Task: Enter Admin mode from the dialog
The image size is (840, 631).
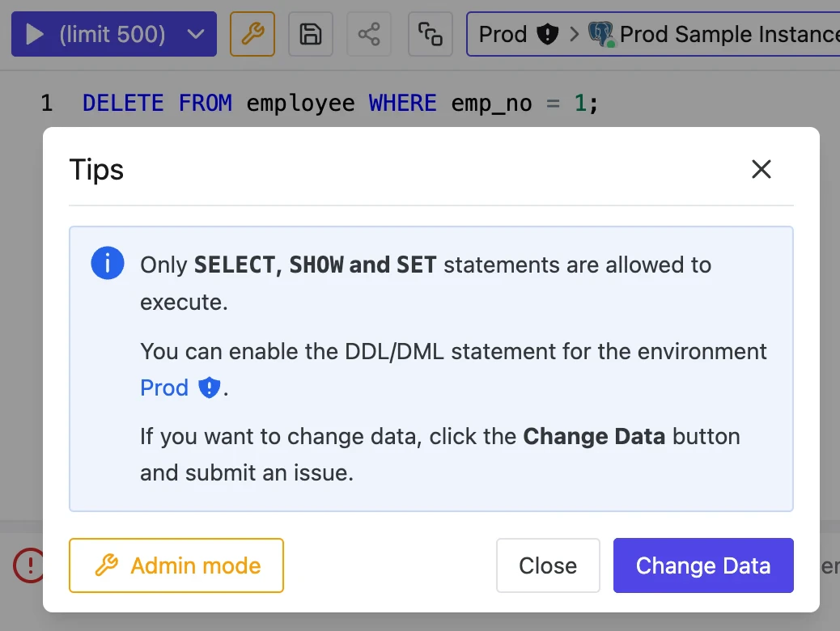Action: (x=176, y=565)
